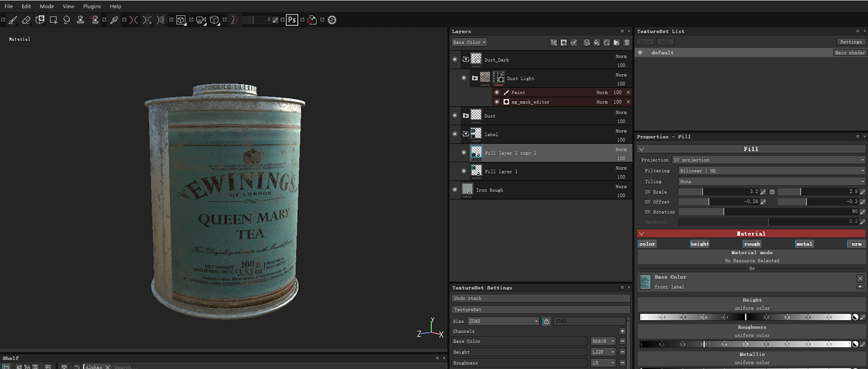
Task: Click the add effect icon in Layers
Action: [x=554, y=42]
